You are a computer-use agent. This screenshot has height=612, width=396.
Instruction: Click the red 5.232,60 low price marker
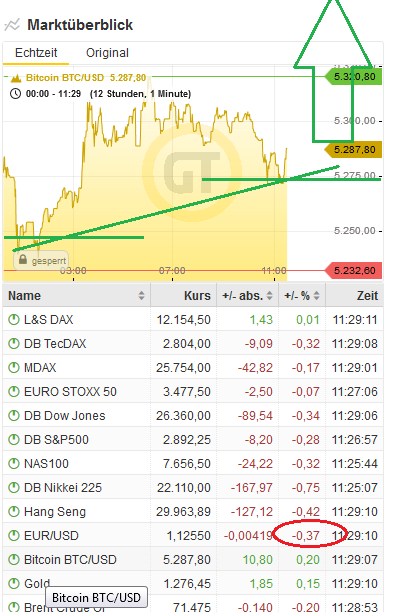tap(353, 270)
